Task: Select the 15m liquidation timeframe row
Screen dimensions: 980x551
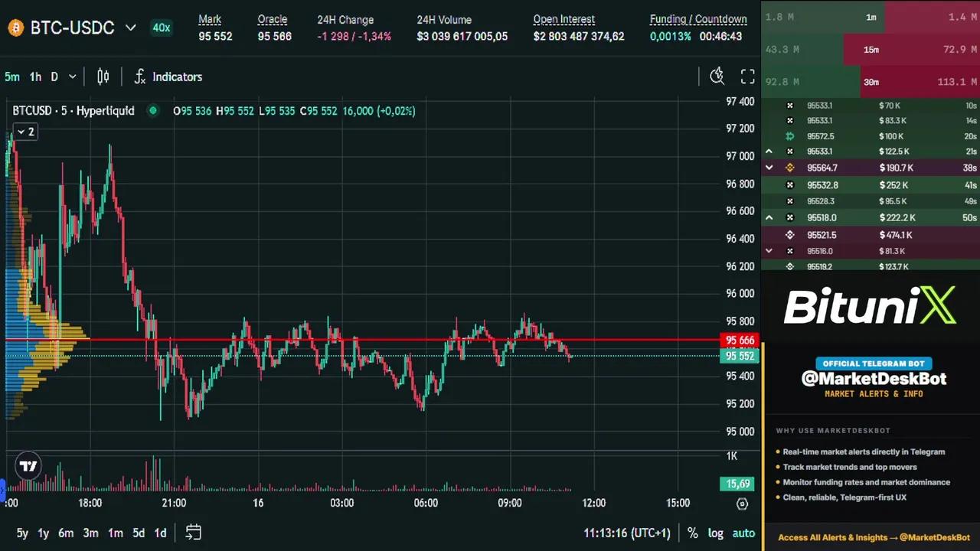Action: click(x=871, y=50)
